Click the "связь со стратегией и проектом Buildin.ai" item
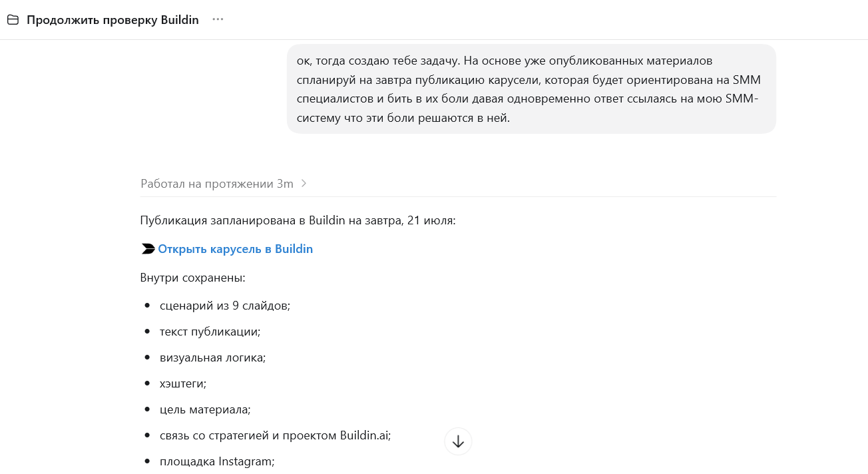 coord(275,435)
